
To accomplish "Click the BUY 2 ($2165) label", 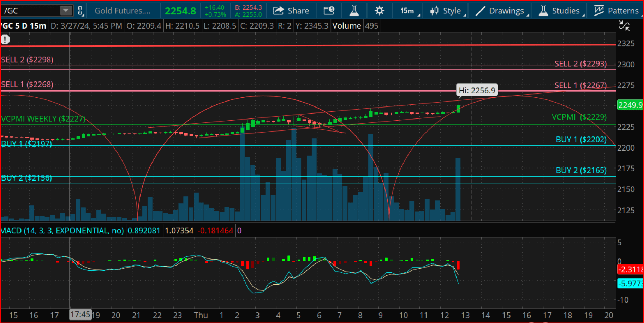I will point(581,170).
